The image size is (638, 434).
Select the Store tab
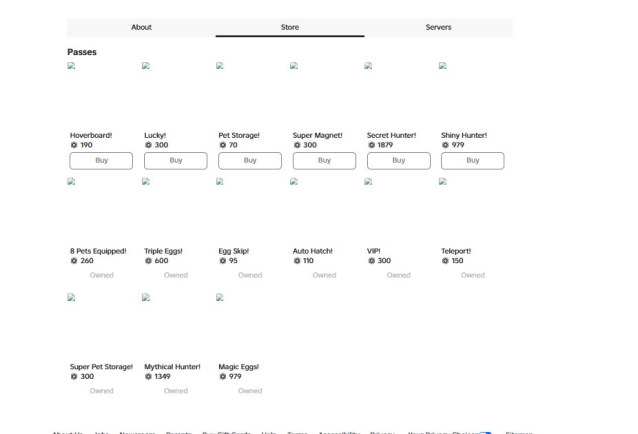(x=290, y=27)
